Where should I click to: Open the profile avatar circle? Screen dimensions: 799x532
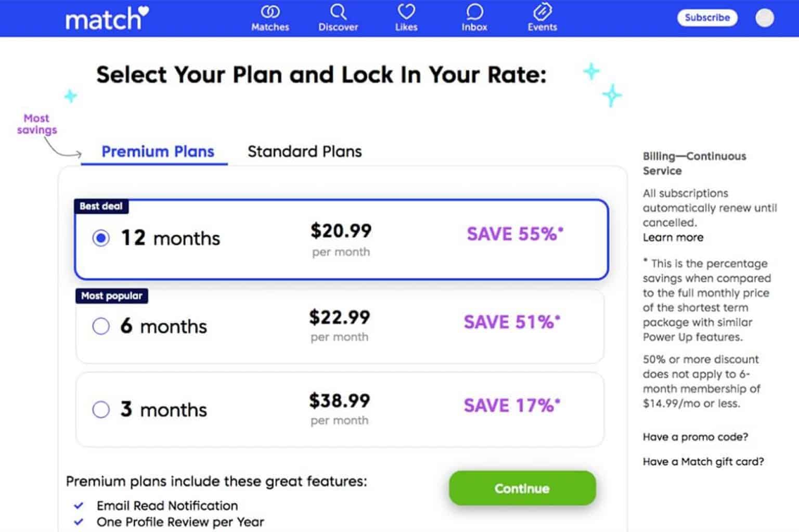coord(764,18)
